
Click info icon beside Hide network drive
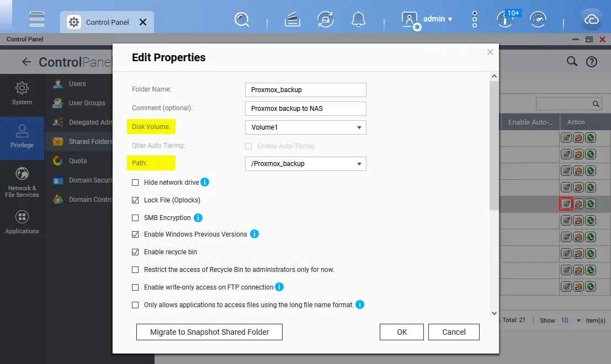tap(205, 182)
